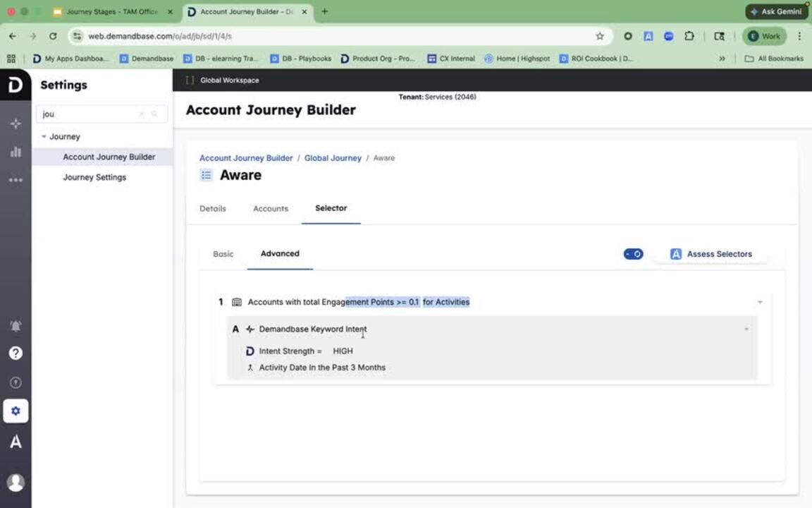Bookmark this page with star icon
The width and height of the screenshot is (812, 508).
(x=600, y=36)
